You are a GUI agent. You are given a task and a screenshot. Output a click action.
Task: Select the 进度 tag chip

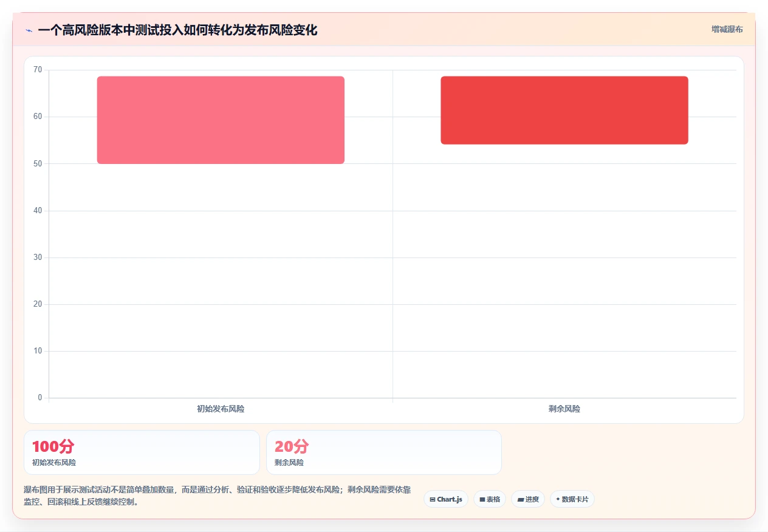528,499
